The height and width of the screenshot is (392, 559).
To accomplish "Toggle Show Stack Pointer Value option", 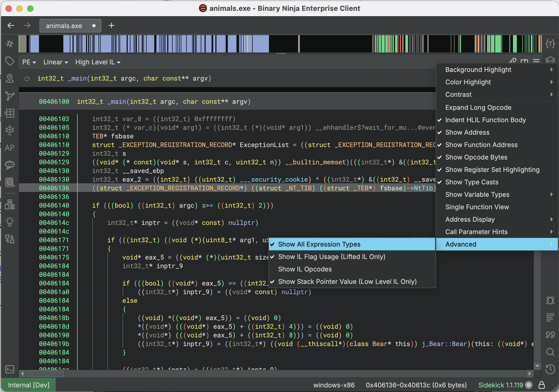I will [x=352, y=282].
